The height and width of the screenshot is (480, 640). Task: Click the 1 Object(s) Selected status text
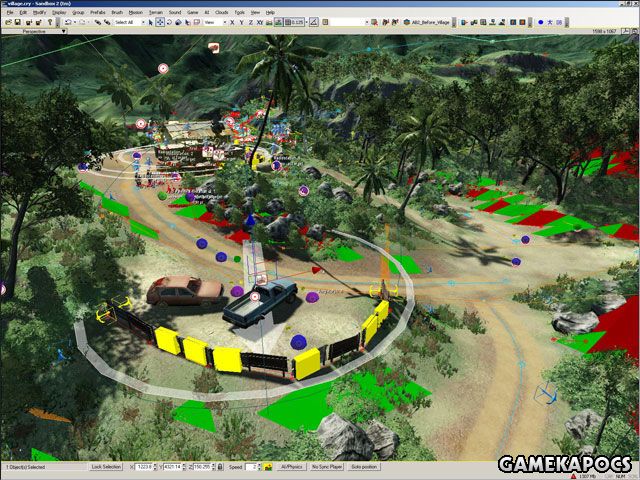(25, 467)
